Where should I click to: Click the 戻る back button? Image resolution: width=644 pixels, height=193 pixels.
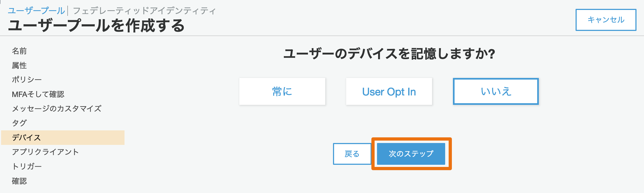click(352, 154)
